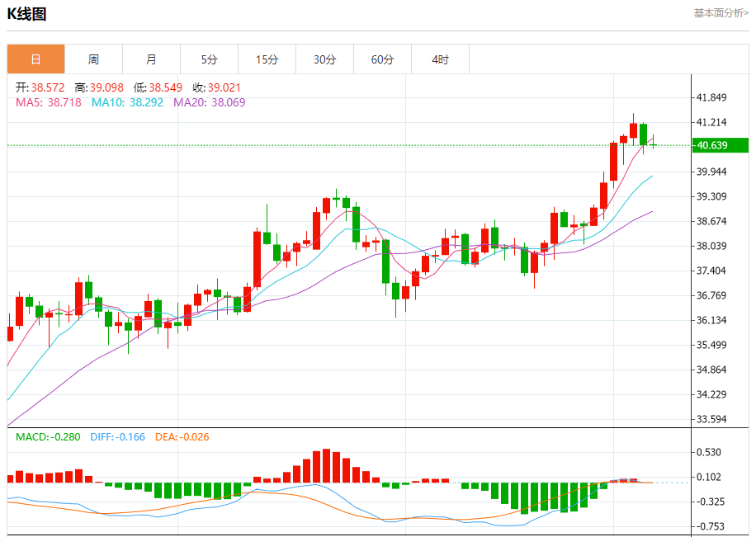Choose the 15分 interval tab

click(x=267, y=59)
